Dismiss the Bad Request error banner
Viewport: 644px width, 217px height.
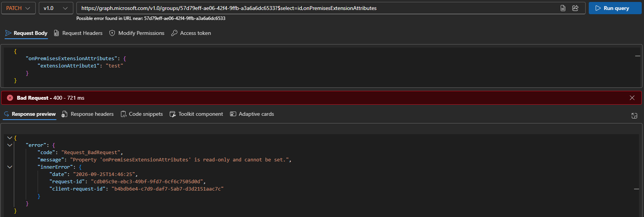pyautogui.click(x=632, y=98)
